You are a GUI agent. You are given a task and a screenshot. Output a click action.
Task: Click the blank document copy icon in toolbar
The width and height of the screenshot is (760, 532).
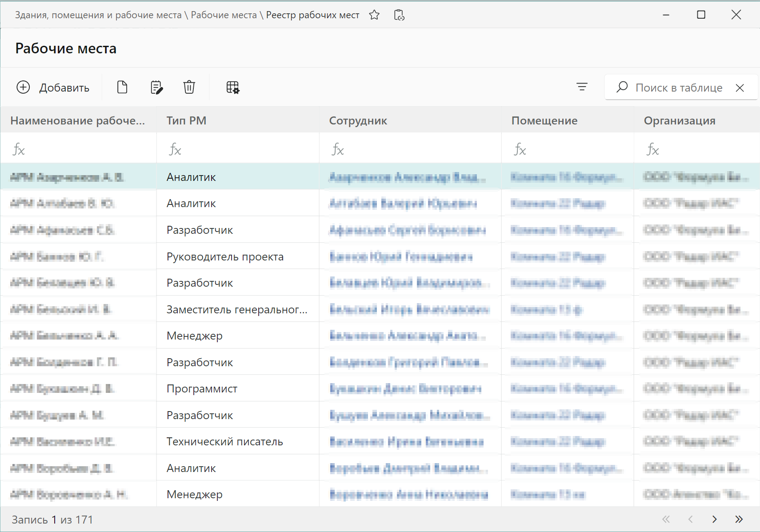[122, 88]
